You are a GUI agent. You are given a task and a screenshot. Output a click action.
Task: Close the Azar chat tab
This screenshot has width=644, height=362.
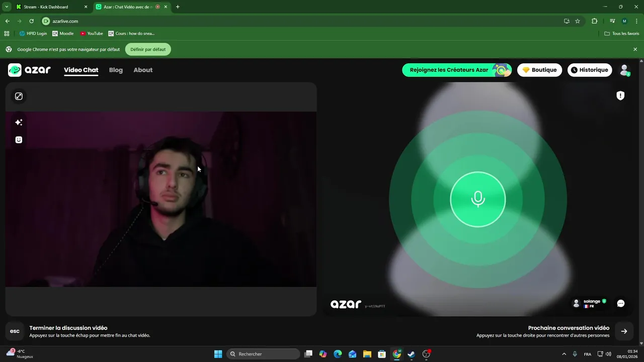(x=166, y=7)
